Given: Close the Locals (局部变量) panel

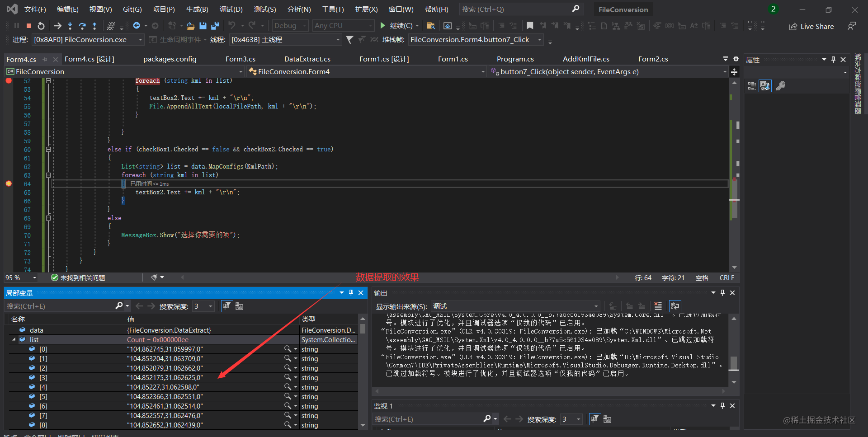Looking at the screenshot, I should point(361,293).
